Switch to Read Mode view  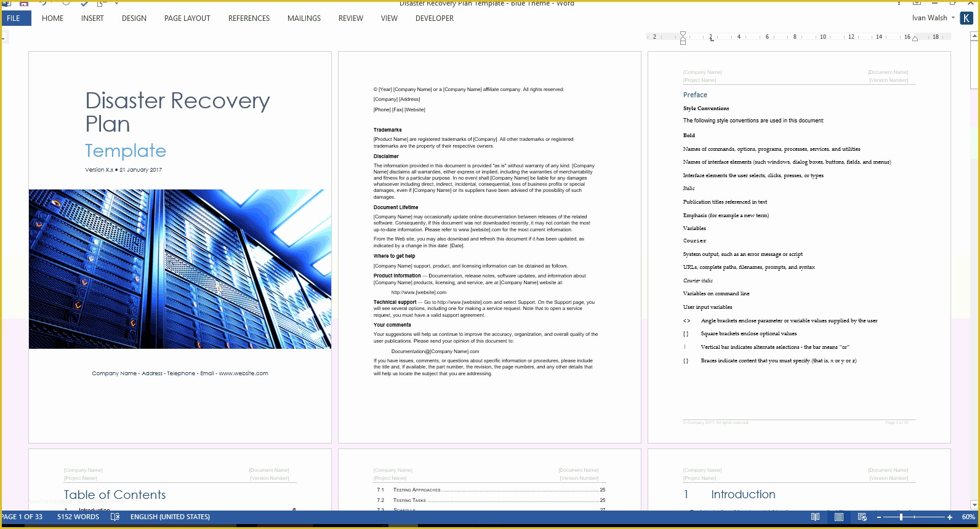pos(815,517)
